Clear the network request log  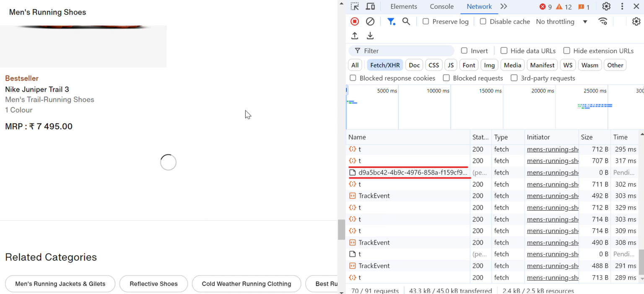tap(370, 21)
